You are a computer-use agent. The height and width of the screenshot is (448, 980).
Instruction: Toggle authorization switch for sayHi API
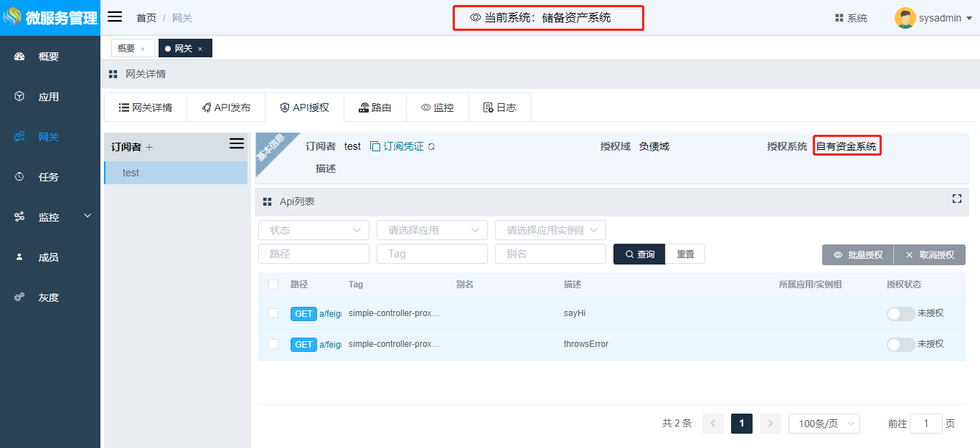click(x=900, y=313)
